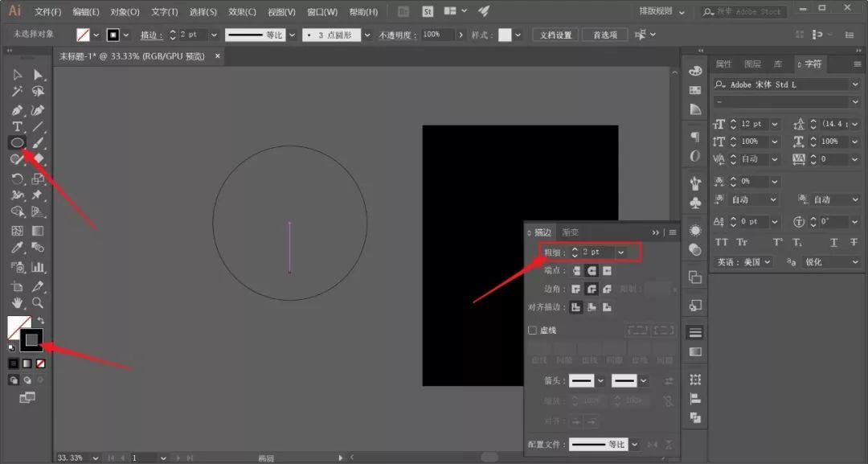Click the 文档设置 button
The height and width of the screenshot is (464, 868).
pos(555,35)
